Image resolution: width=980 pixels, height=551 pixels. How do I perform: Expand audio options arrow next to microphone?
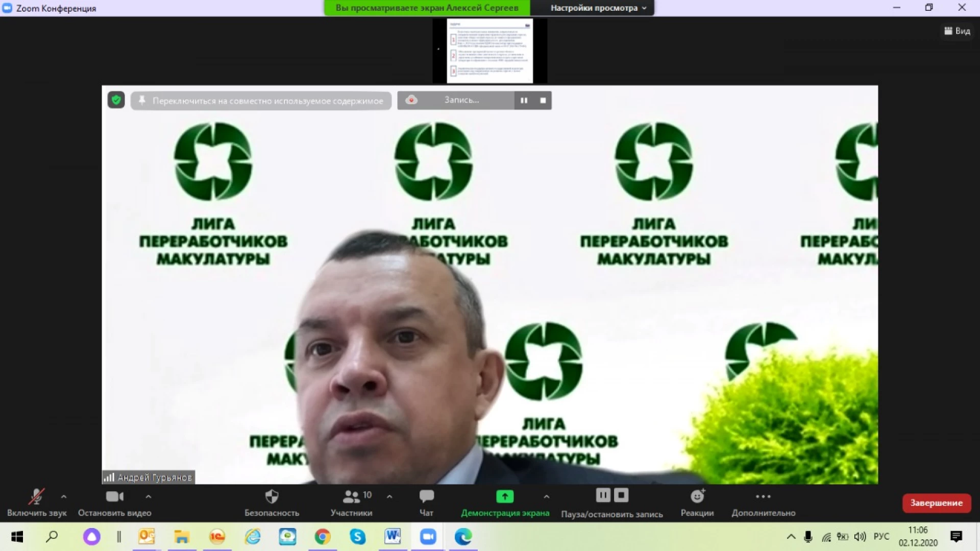click(x=64, y=496)
